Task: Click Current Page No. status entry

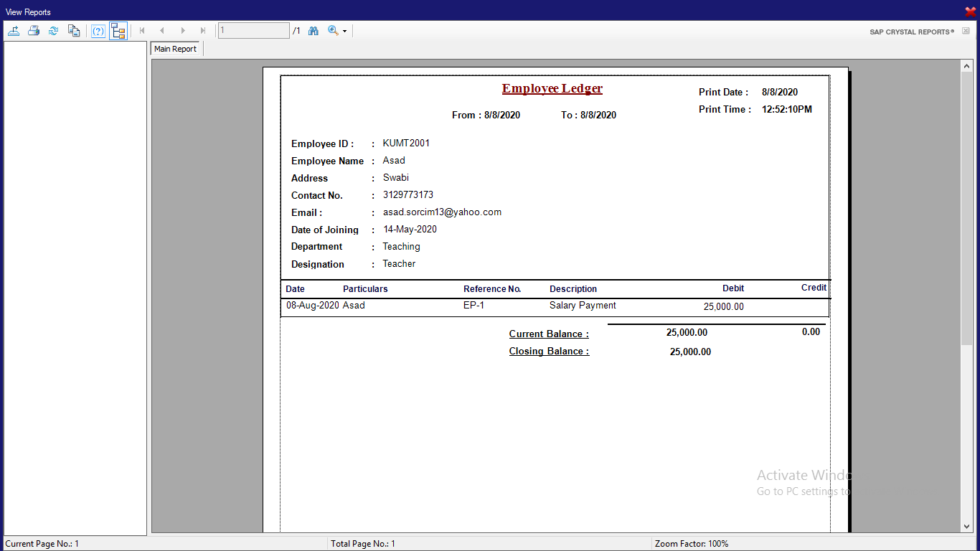Action: (x=42, y=544)
